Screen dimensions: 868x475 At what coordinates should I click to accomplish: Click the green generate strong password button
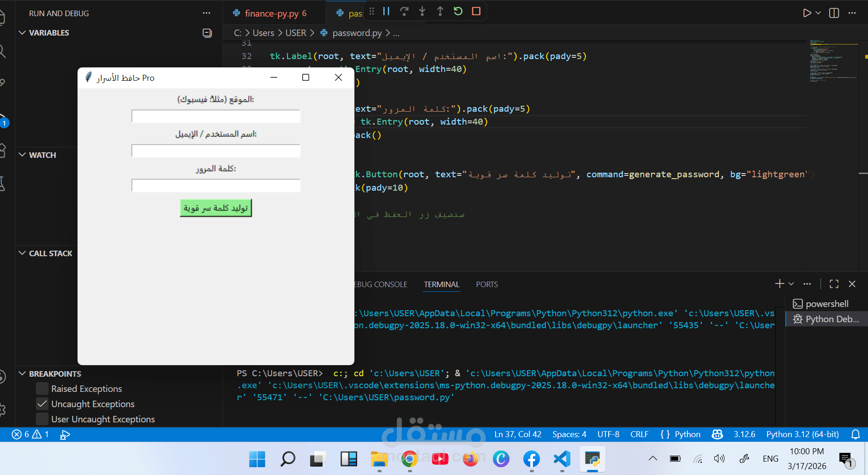click(x=216, y=208)
